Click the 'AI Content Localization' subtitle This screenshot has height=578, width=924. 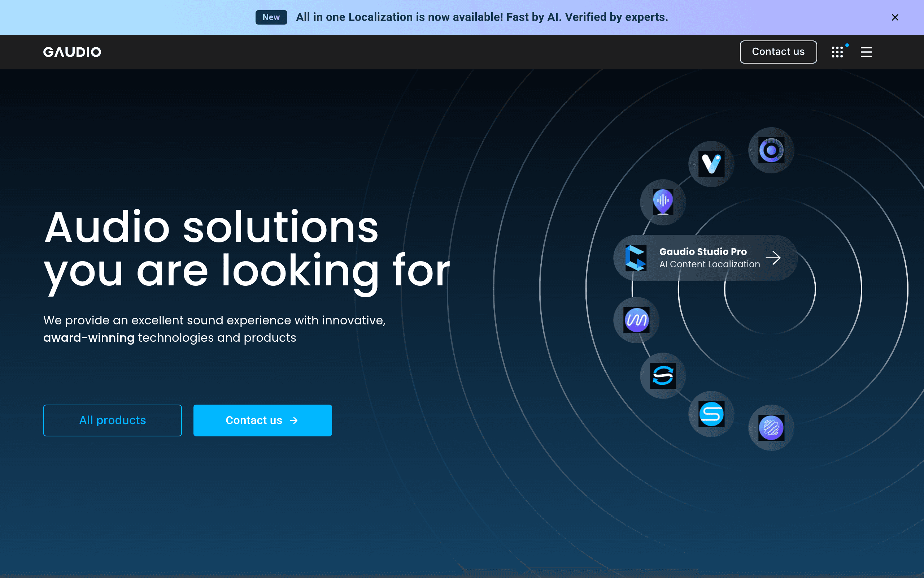[x=709, y=264]
